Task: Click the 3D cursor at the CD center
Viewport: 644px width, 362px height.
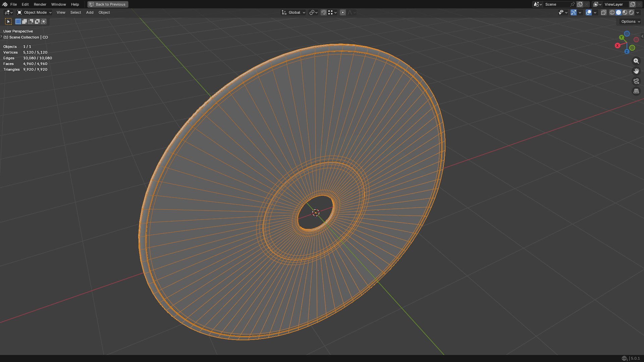Action: 316,213
